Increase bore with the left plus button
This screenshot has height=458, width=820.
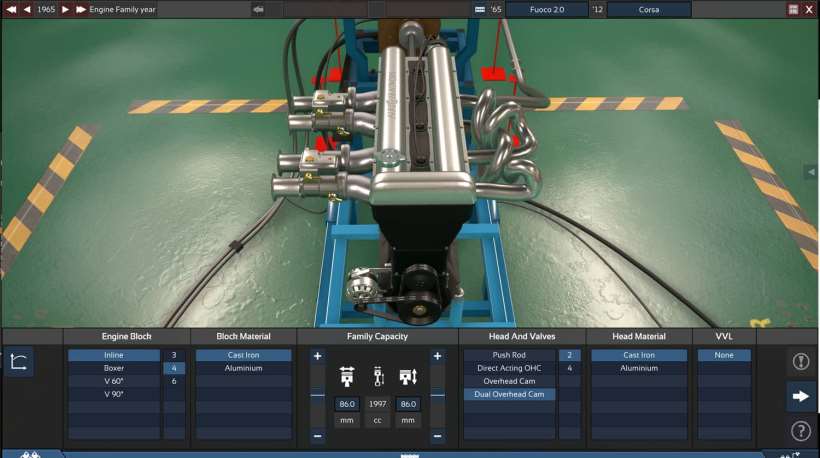point(318,356)
